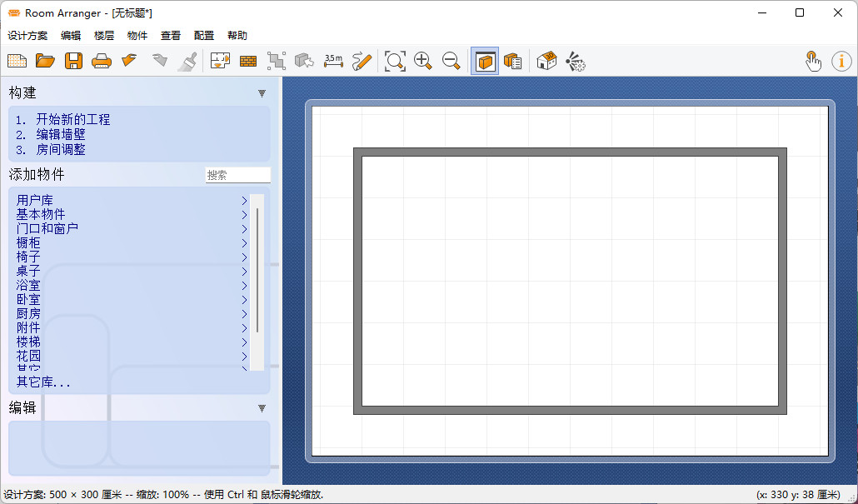Expand the 桌子 category
The image size is (858, 504).
coord(132,272)
